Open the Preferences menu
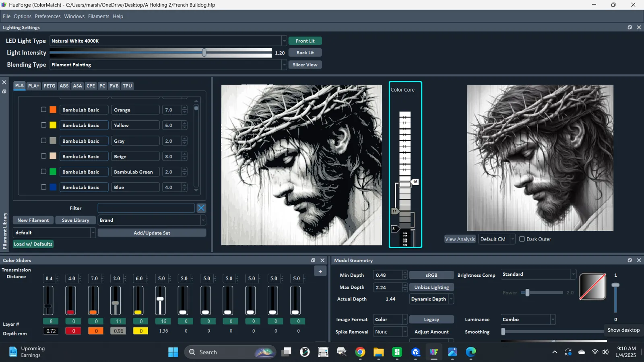This screenshot has height=362, width=644. click(x=47, y=16)
